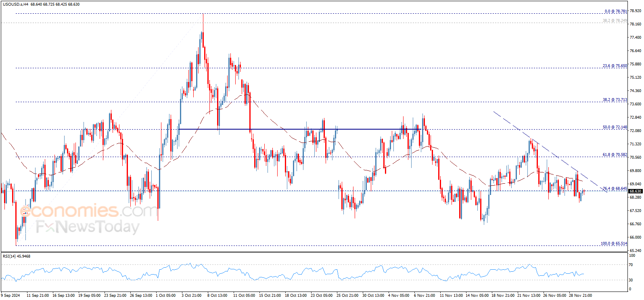Click the 9 Sep 2024 date label

[x=10, y=295]
